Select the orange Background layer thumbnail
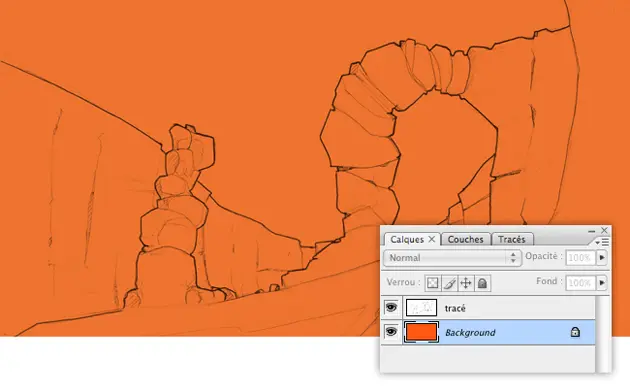 click(x=421, y=332)
